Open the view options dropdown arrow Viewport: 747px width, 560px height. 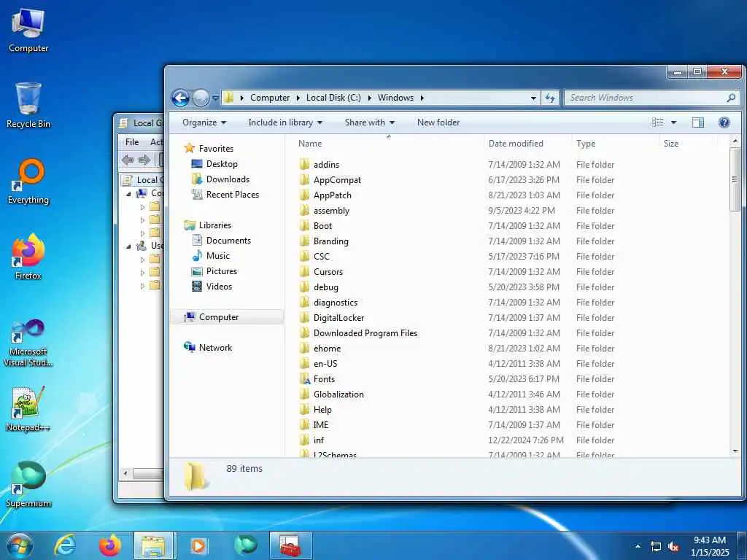[x=673, y=122]
